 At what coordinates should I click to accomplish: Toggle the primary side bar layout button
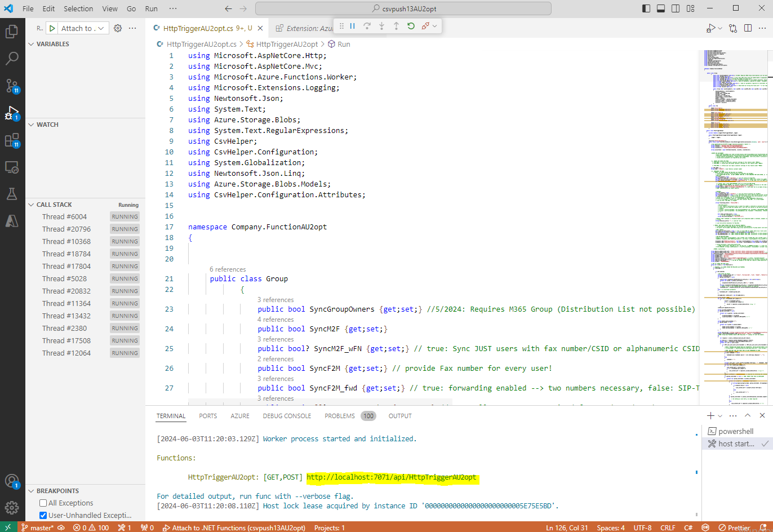[x=646, y=8]
